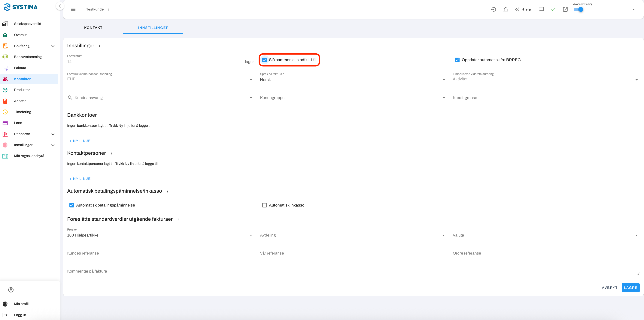Open the Prosjekt dropdown showing 100 Hjelpeartikkel
The width and height of the screenshot is (644, 320).
tap(160, 235)
